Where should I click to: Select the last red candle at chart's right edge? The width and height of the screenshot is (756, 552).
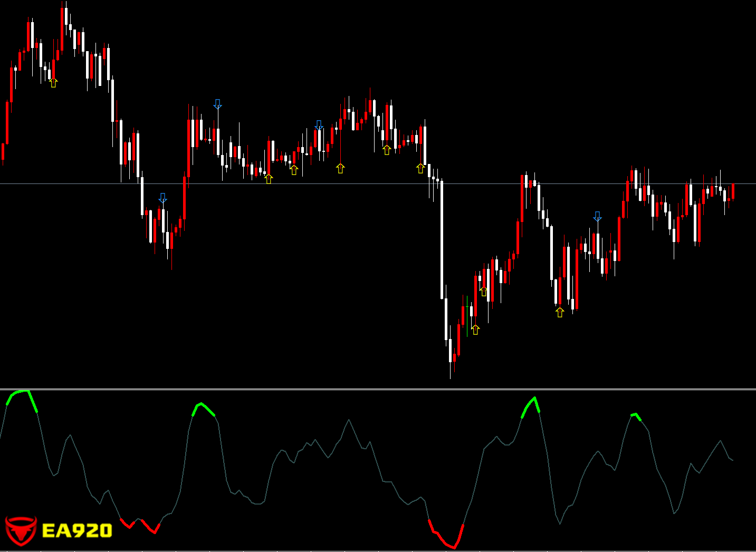tap(733, 191)
